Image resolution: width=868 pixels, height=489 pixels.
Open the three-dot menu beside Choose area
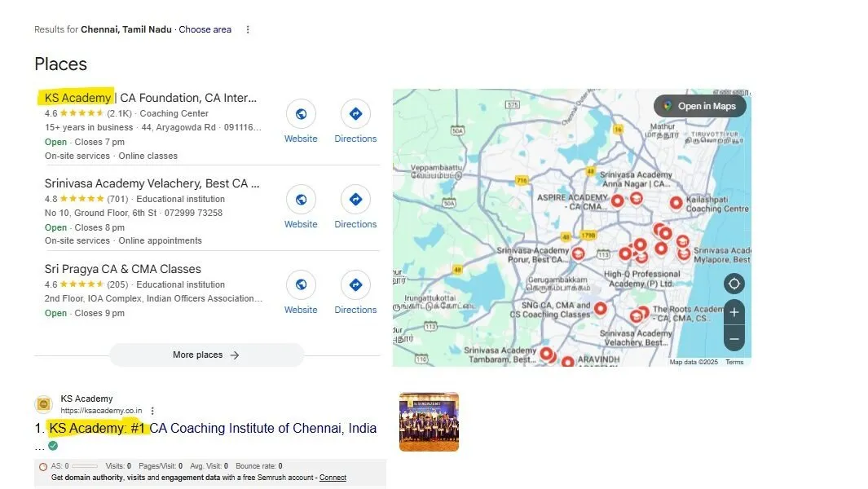point(248,29)
